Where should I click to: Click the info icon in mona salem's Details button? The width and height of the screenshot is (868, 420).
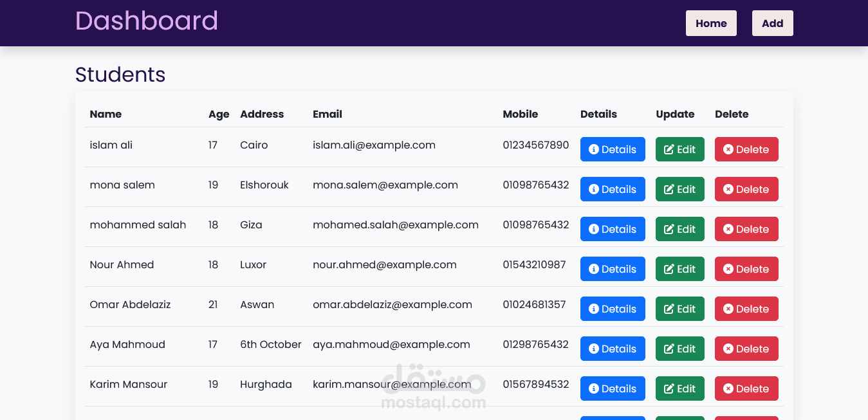(594, 189)
